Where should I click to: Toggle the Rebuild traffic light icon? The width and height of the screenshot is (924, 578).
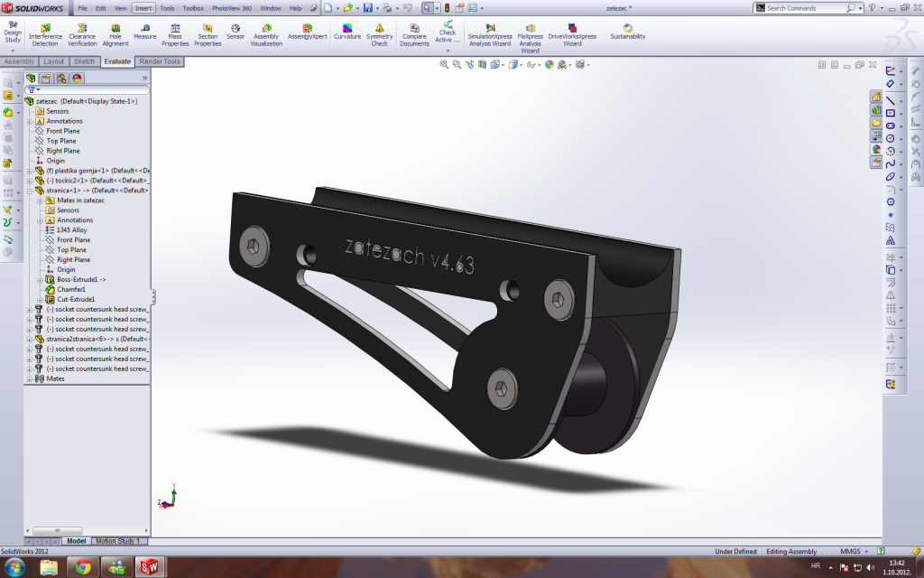coord(447,7)
